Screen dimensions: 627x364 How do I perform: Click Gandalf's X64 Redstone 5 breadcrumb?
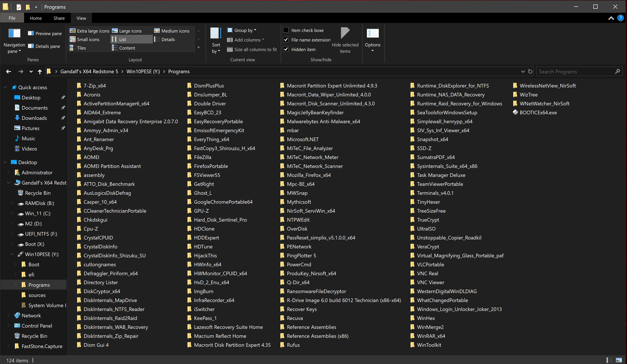[89, 72]
